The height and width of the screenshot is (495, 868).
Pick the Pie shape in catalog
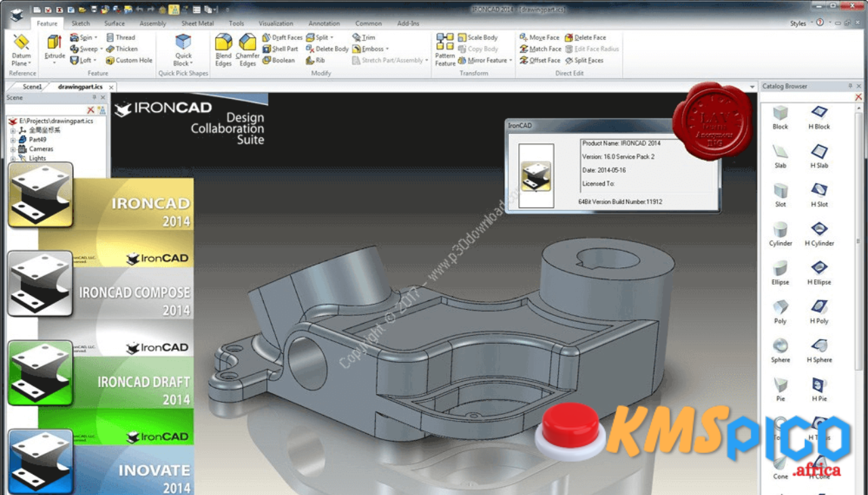781,389
